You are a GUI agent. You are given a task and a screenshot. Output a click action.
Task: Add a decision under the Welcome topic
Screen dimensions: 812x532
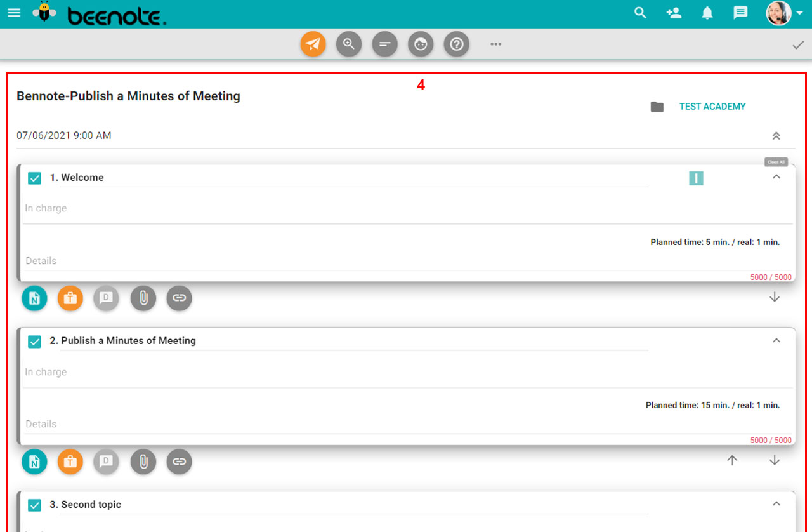pos(107,298)
